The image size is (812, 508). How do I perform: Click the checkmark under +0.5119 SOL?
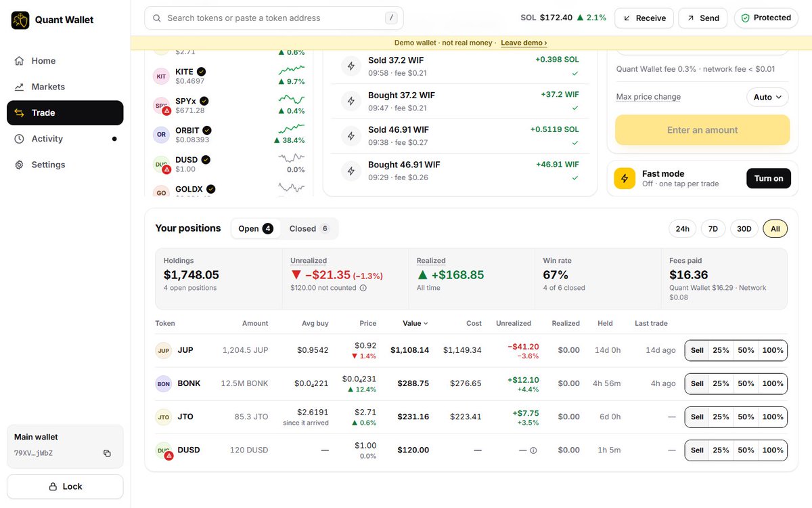[x=575, y=143]
